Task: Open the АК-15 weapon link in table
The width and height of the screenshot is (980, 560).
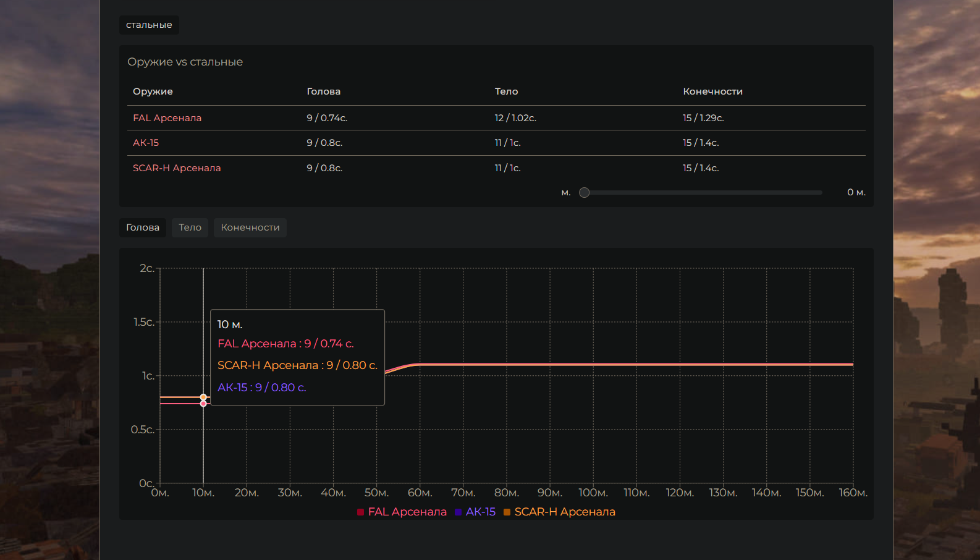Action: click(x=146, y=143)
